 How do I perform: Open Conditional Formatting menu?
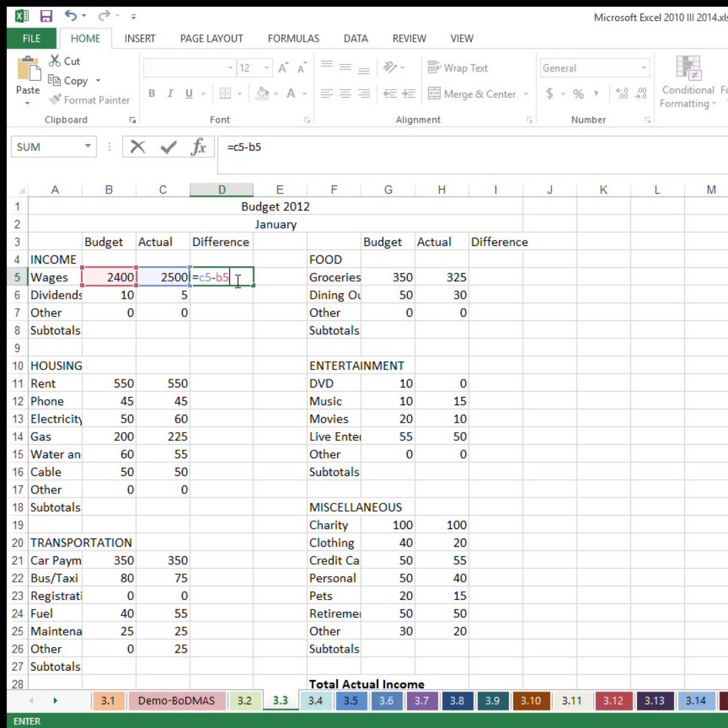(x=688, y=82)
